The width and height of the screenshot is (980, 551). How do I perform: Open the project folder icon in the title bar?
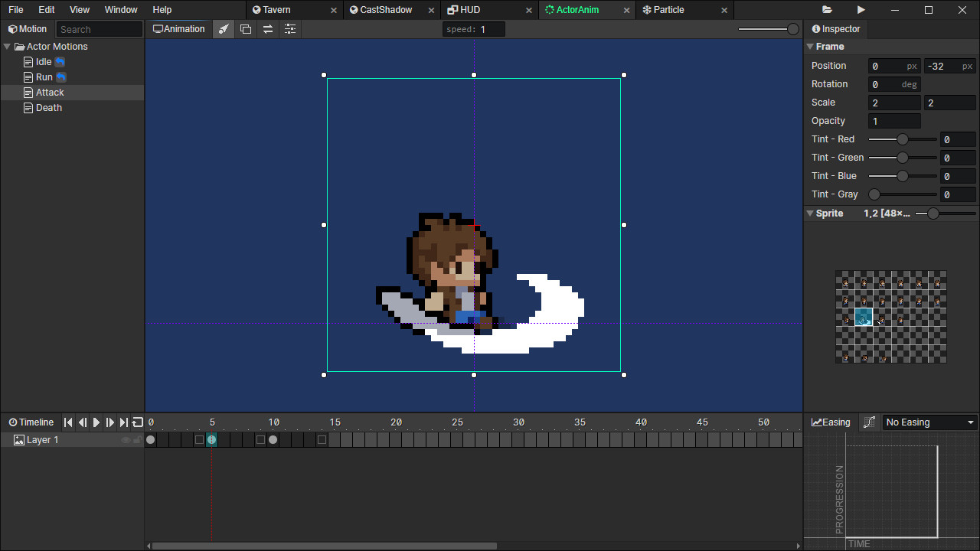(826, 9)
